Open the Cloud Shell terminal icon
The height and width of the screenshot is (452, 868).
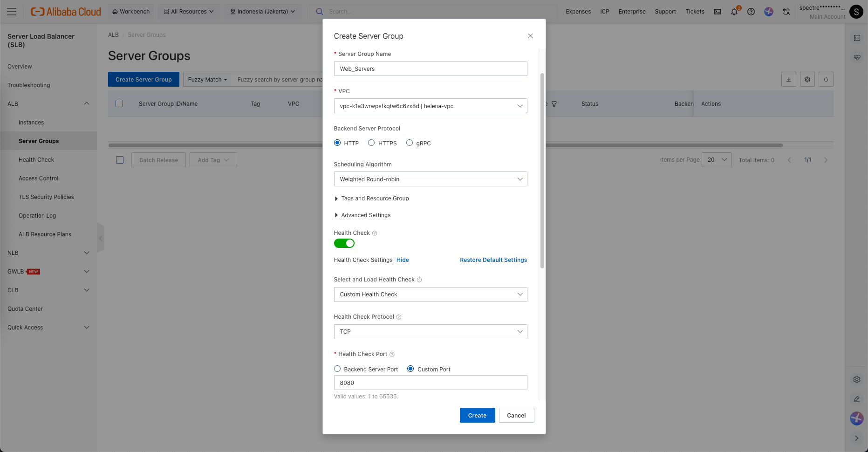[x=718, y=12]
